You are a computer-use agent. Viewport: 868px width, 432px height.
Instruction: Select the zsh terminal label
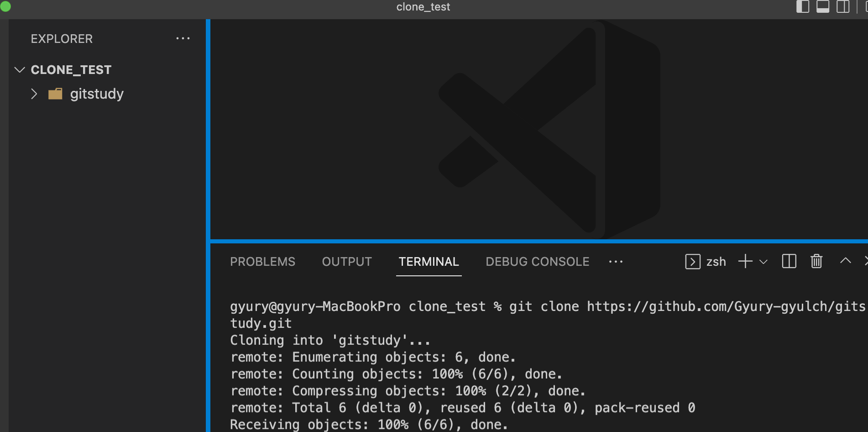click(x=716, y=262)
